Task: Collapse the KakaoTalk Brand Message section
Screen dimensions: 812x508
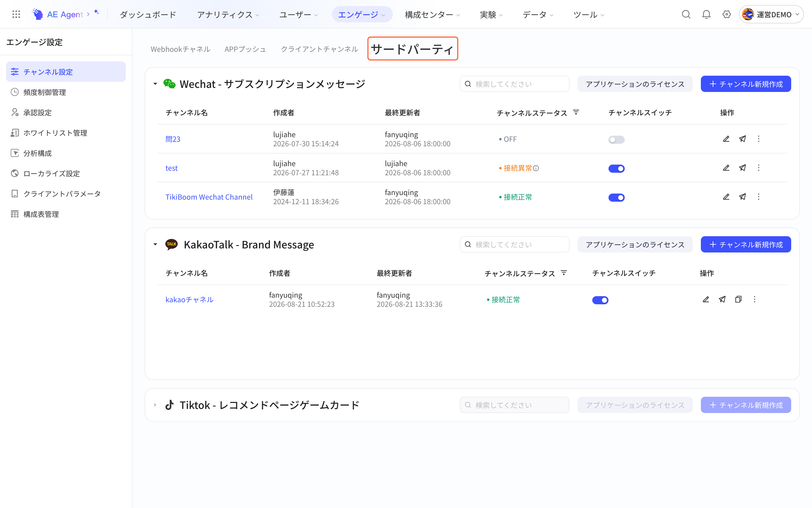Action: [x=155, y=244]
